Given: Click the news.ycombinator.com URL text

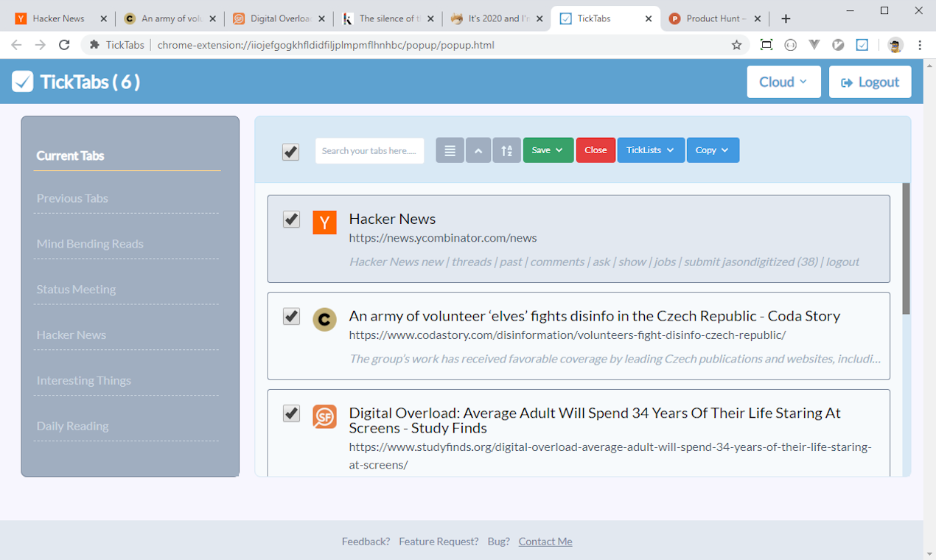Looking at the screenshot, I should click(443, 238).
